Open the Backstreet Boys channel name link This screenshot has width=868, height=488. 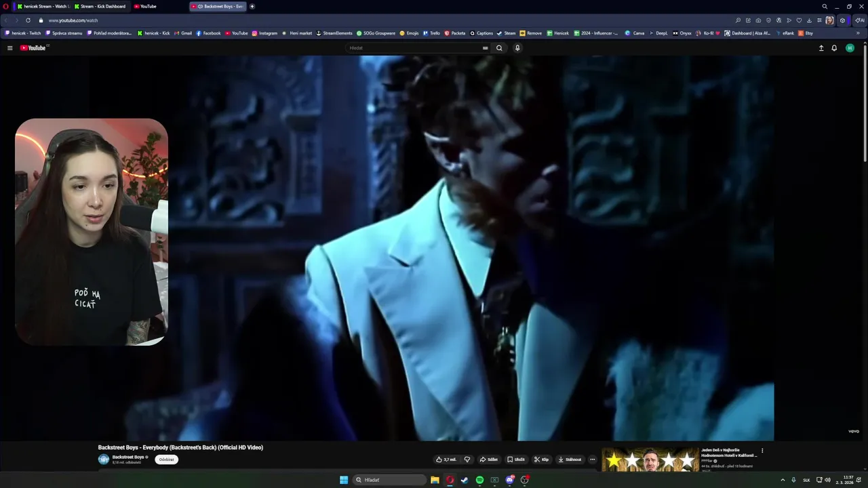point(128,457)
